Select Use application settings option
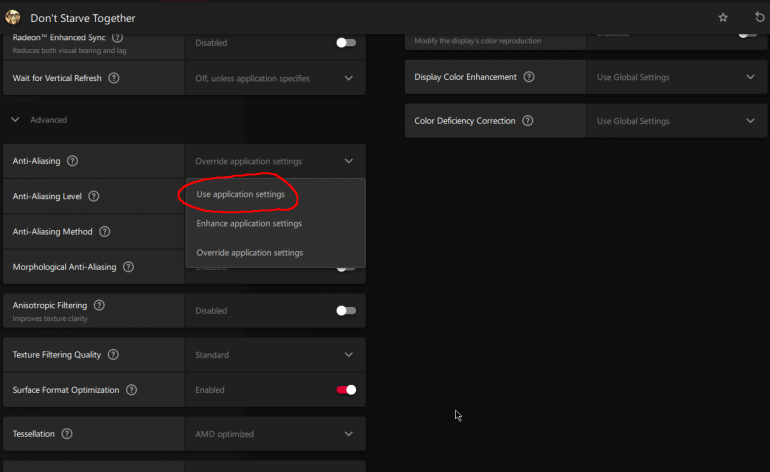This screenshot has height=472, width=770. click(x=241, y=194)
